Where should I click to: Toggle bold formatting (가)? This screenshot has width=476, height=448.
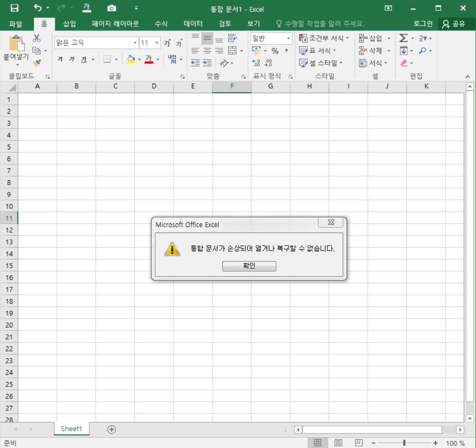tap(60, 59)
